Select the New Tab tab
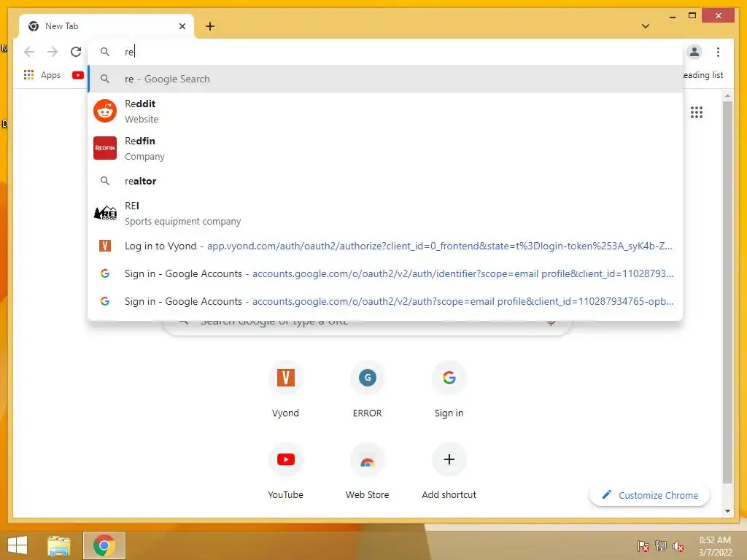 pos(107,26)
